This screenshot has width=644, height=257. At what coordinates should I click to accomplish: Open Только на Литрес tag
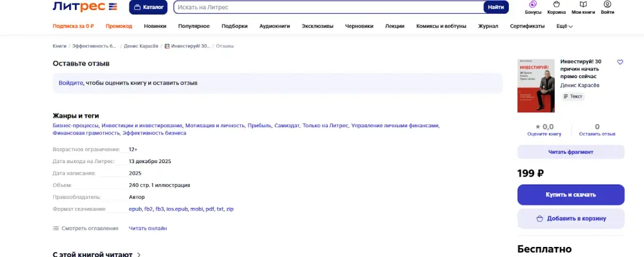325,125
